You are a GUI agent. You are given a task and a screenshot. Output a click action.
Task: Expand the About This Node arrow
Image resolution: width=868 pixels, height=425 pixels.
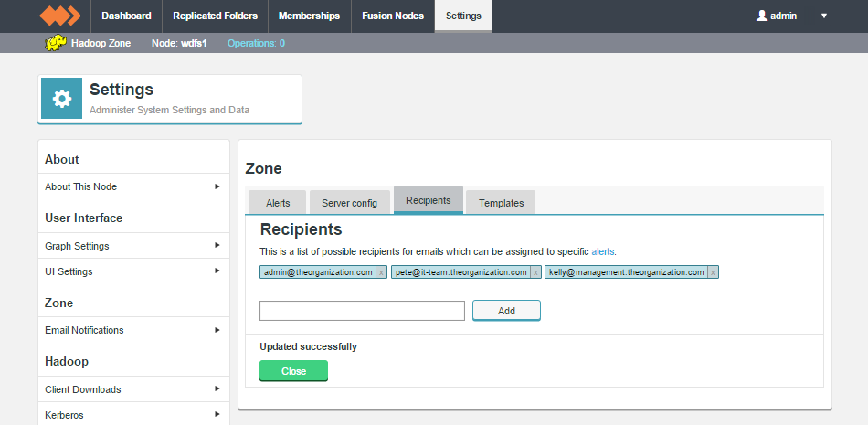(217, 186)
